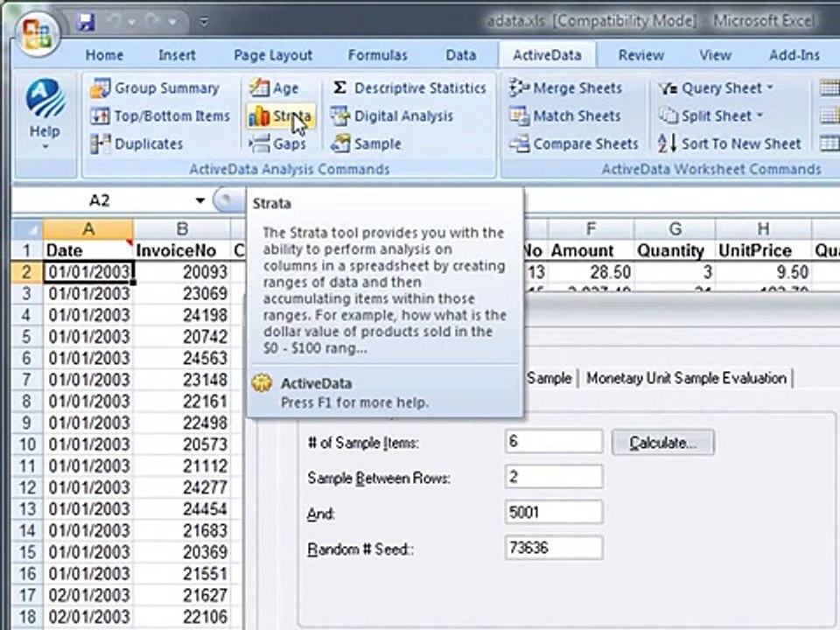
Task: Click the Random # Seed field
Action: [x=554, y=548]
